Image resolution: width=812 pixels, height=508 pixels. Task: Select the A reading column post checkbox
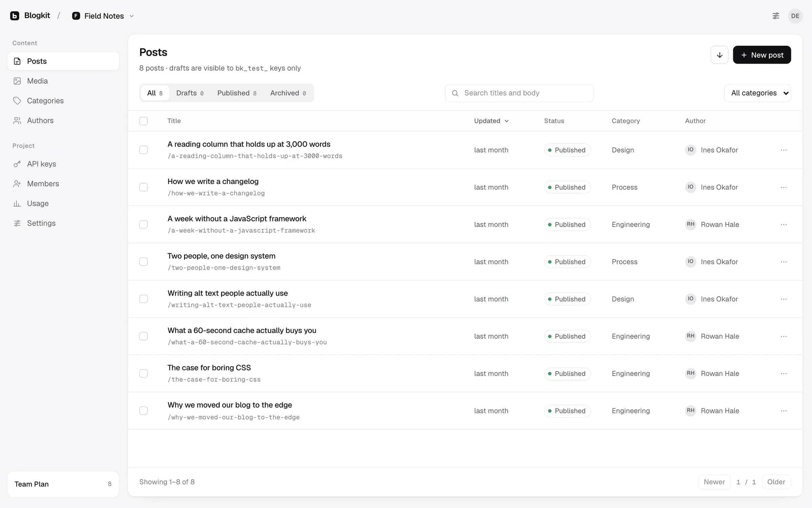pyautogui.click(x=143, y=150)
